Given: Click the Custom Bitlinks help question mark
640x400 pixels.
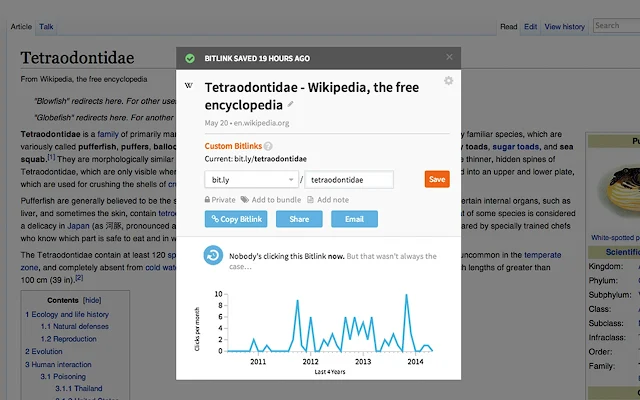Looking at the screenshot, I should pos(268,146).
